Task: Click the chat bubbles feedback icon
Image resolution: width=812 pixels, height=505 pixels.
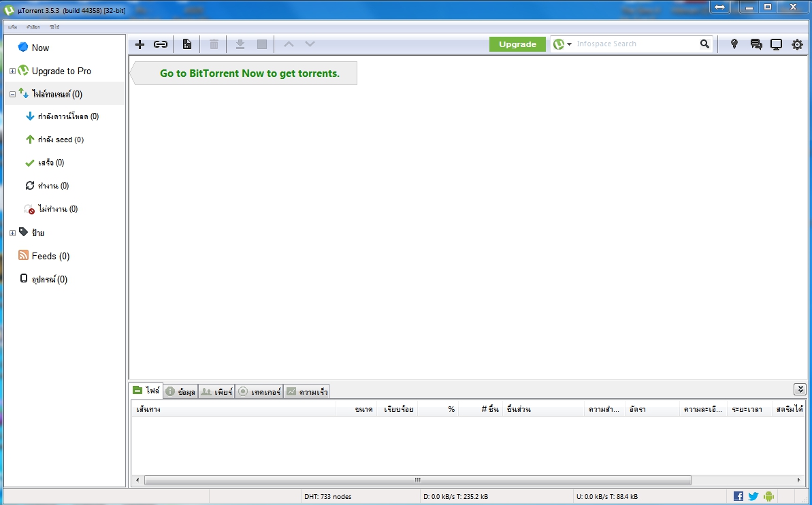Action: click(756, 44)
